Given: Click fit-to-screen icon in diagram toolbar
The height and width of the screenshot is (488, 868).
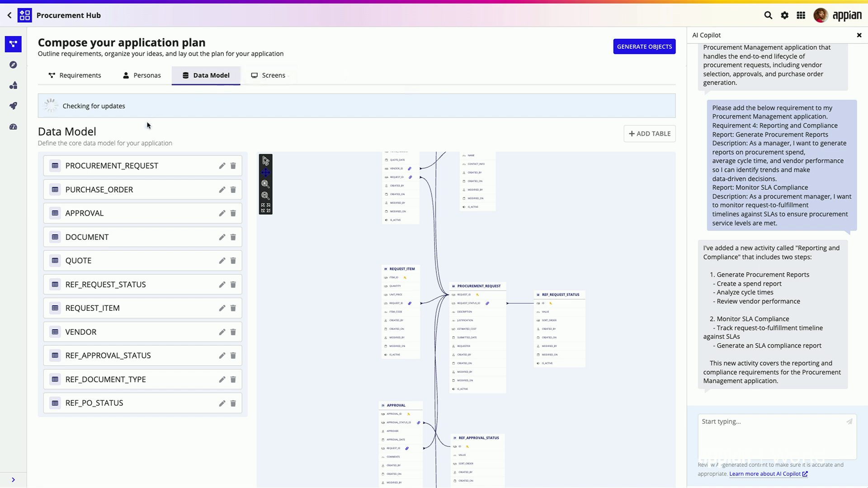Looking at the screenshot, I should pos(265,208).
